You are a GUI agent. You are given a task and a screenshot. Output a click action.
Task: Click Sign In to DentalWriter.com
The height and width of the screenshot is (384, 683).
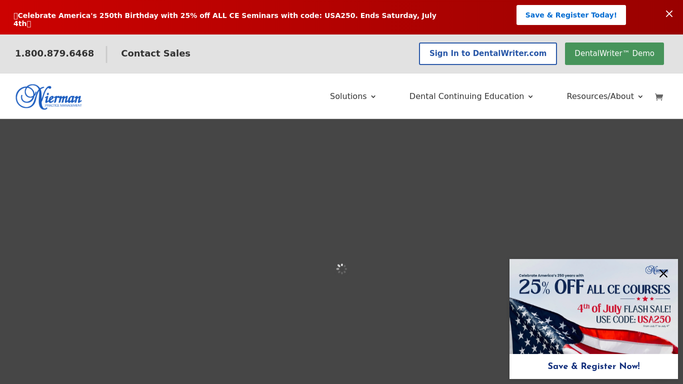coord(488,54)
